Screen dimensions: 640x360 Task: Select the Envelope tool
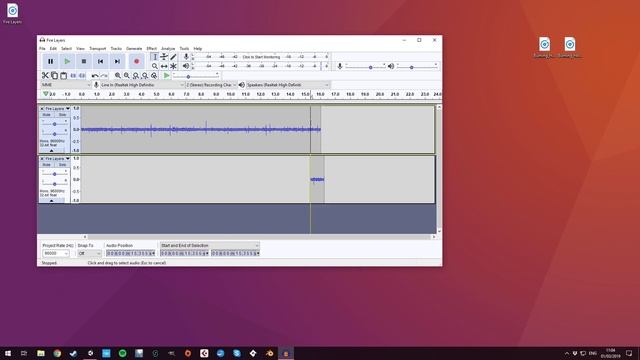point(164,57)
